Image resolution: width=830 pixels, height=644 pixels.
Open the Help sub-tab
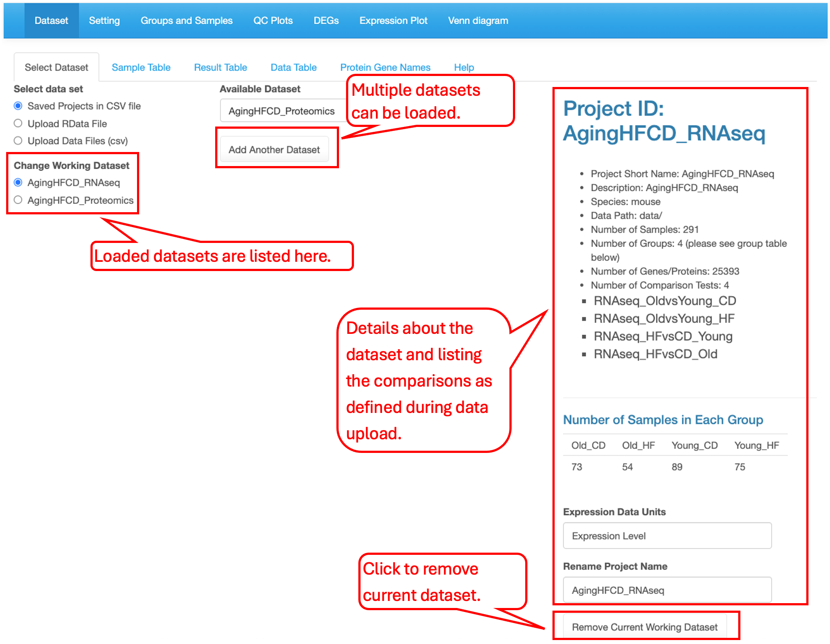click(x=464, y=67)
